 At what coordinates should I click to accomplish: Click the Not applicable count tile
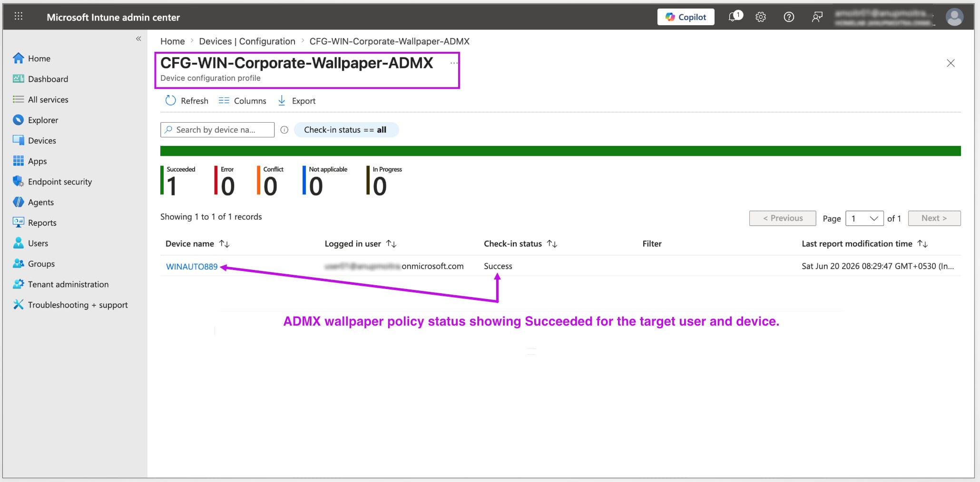point(325,181)
